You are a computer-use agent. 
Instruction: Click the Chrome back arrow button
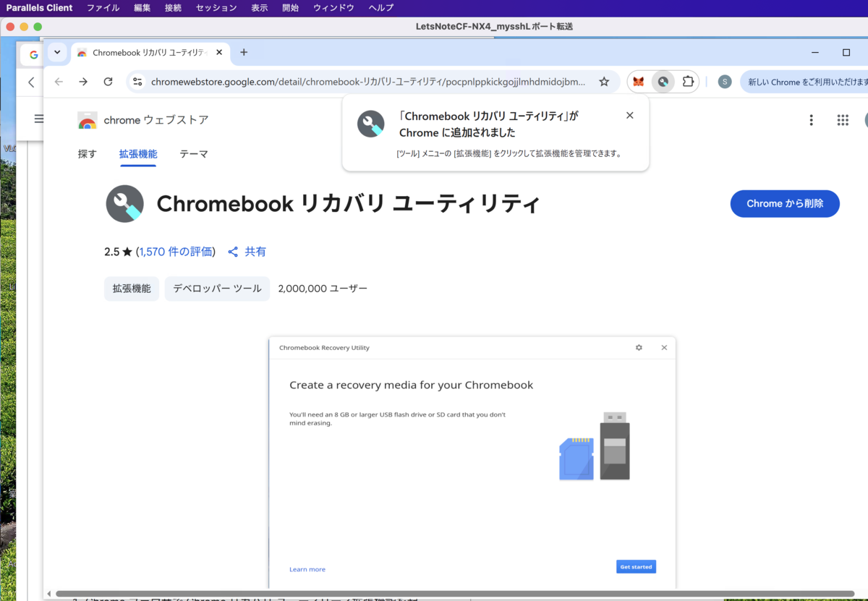tap(59, 82)
